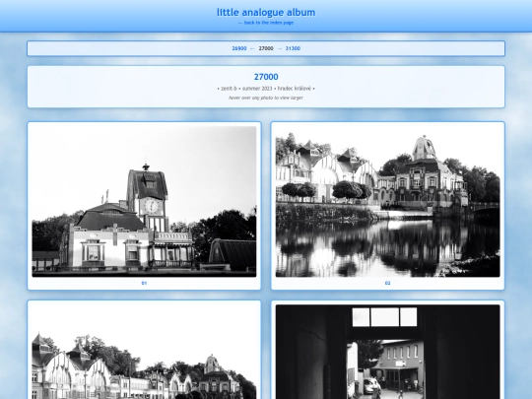Open the previous roll 26900
The image size is (532, 399).
(x=239, y=48)
